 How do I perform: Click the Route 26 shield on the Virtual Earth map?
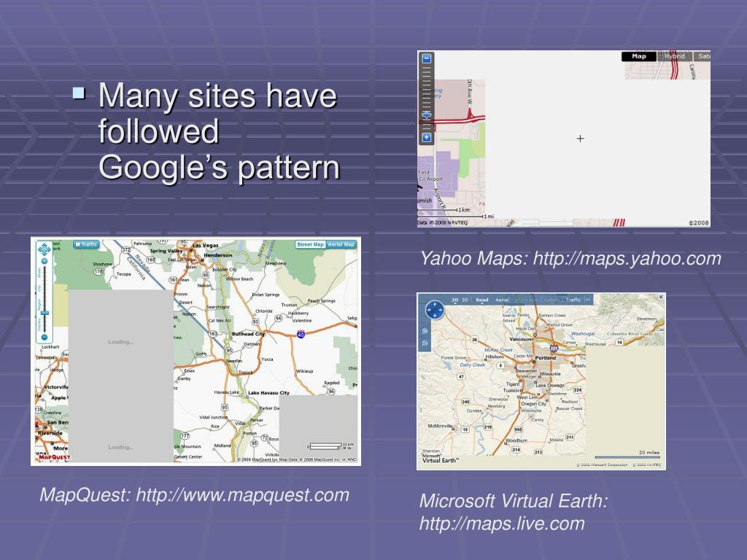[474, 340]
